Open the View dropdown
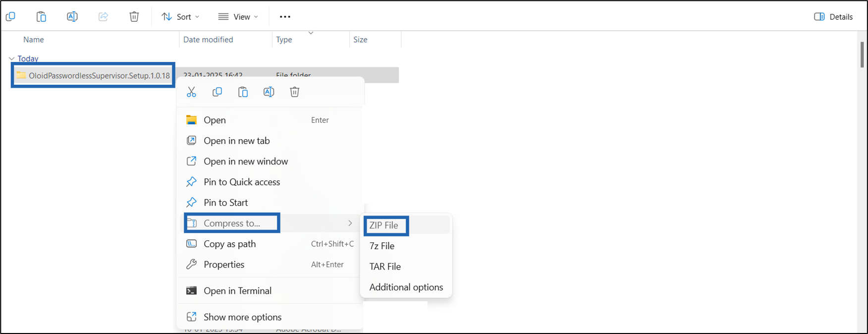The height and width of the screenshot is (334, 868). [x=238, y=17]
